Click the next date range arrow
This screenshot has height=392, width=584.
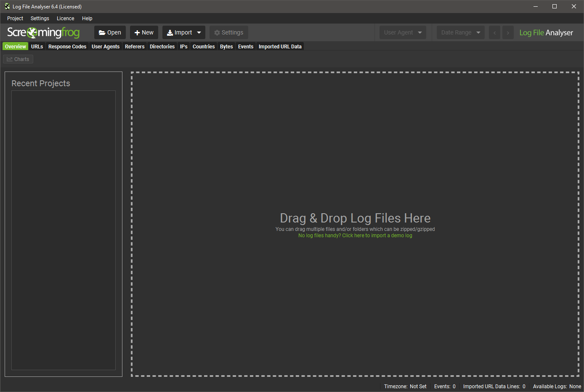pos(508,32)
